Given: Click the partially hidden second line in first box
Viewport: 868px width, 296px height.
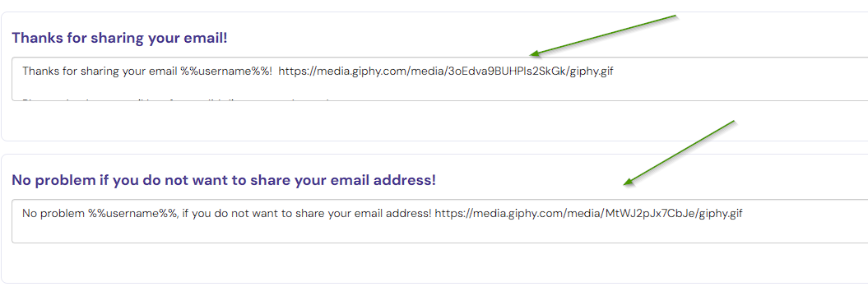Looking at the screenshot, I should click(x=177, y=99).
